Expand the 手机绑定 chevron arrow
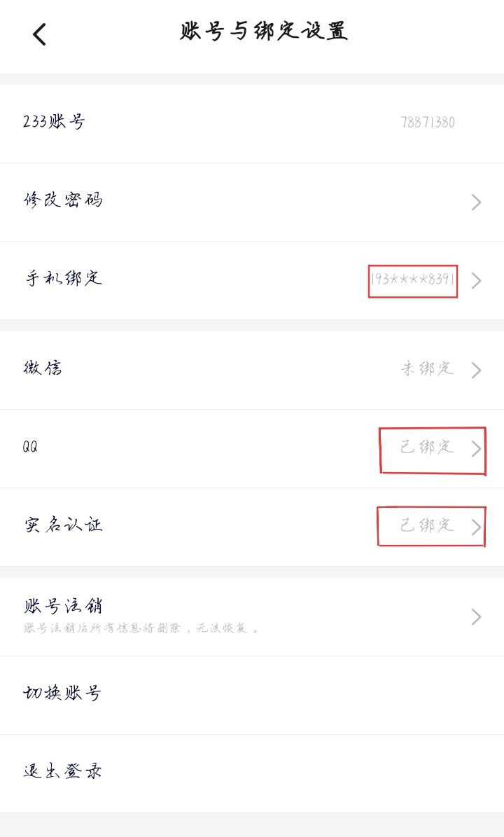The image size is (504, 837). point(476,281)
